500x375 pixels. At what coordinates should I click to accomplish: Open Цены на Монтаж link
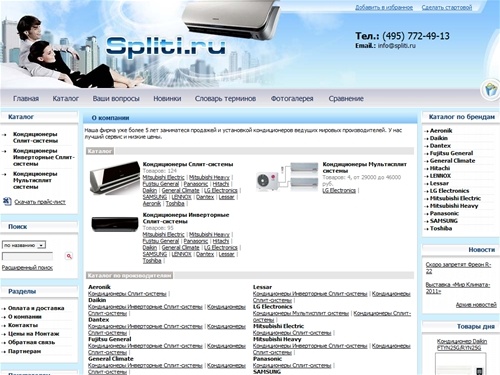[34, 334]
